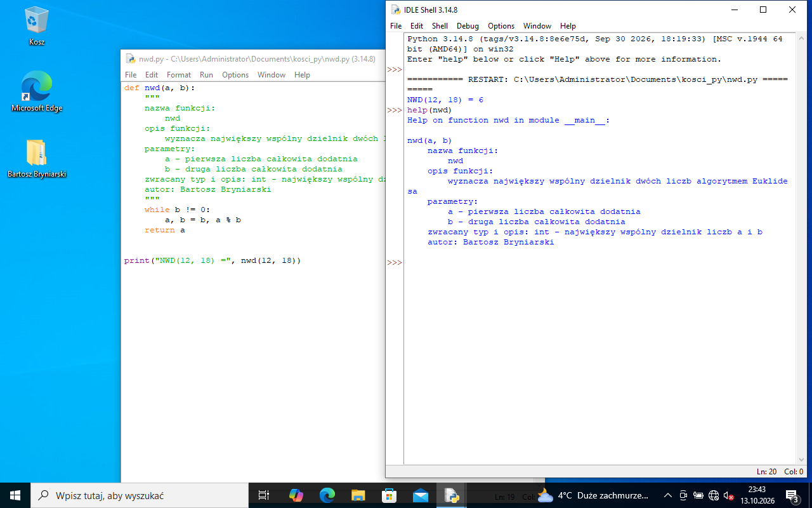Open the Mail app from the taskbar

coord(420,495)
